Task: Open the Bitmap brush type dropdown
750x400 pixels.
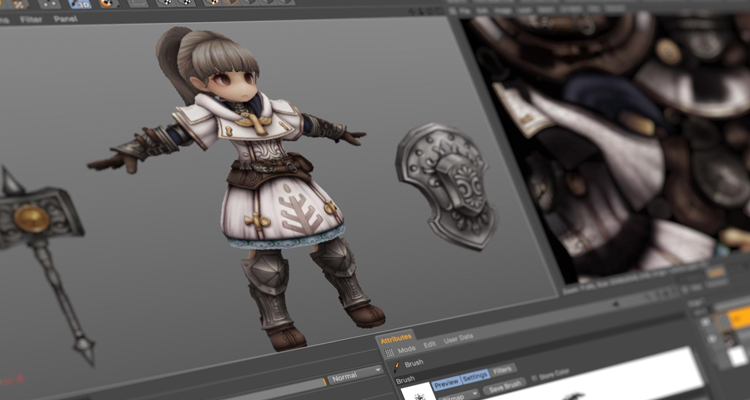Action: (x=459, y=395)
